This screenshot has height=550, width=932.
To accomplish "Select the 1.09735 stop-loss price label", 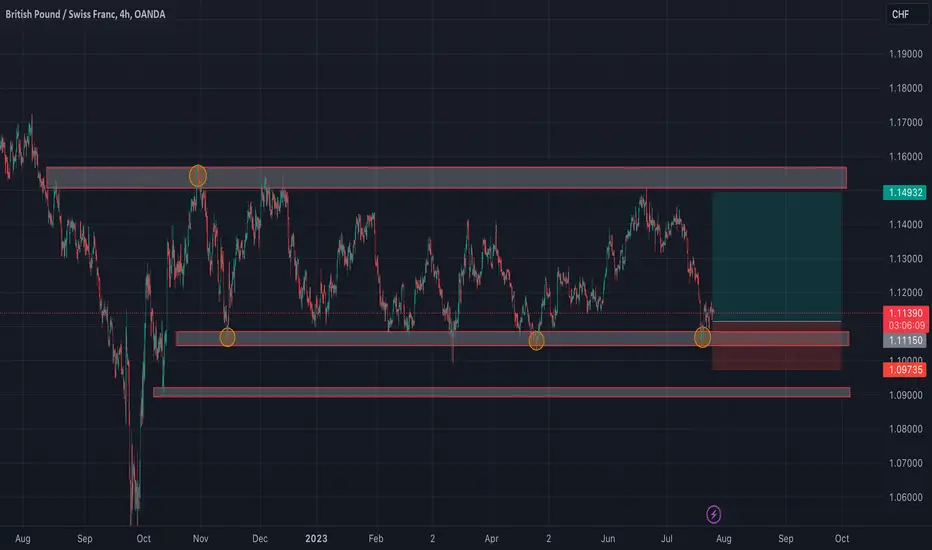I will [x=904, y=370].
